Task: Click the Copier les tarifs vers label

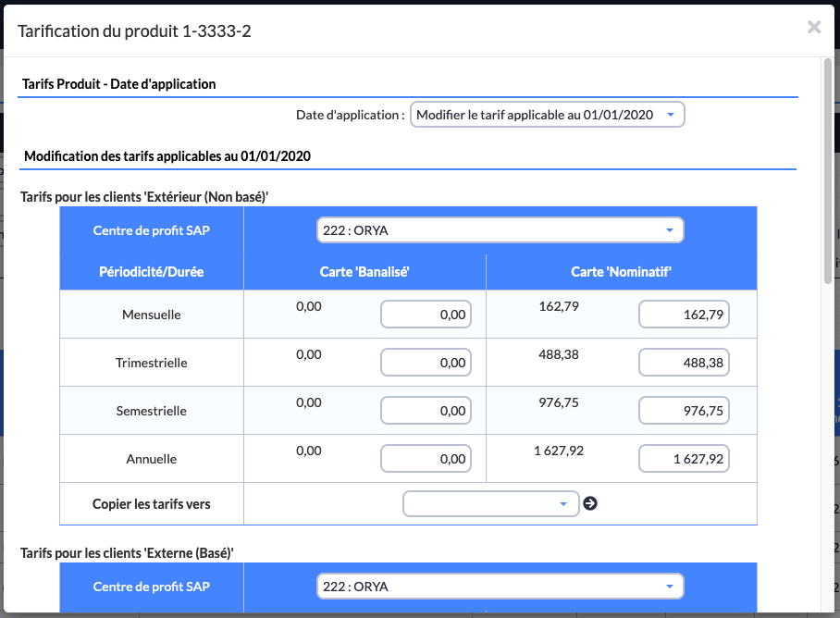Action: pyautogui.click(x=152, y=504)
